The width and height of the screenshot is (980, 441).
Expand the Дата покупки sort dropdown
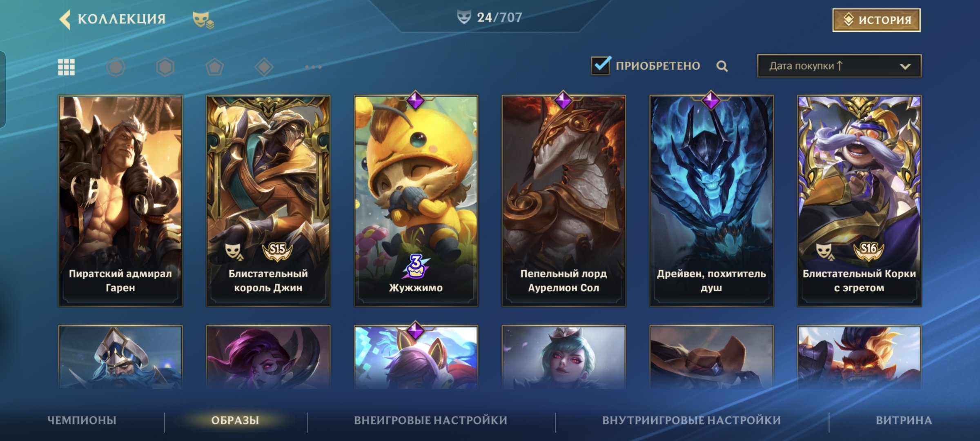click(x=839, y=66)
